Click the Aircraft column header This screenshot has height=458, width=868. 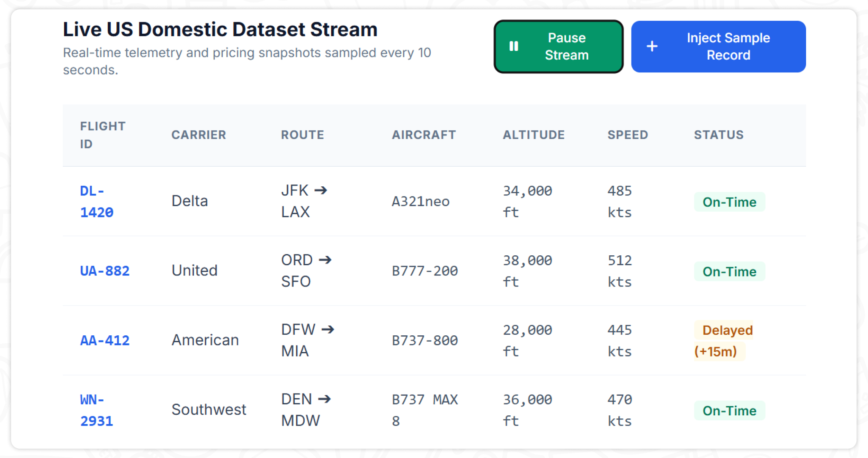tap(424, 135)
